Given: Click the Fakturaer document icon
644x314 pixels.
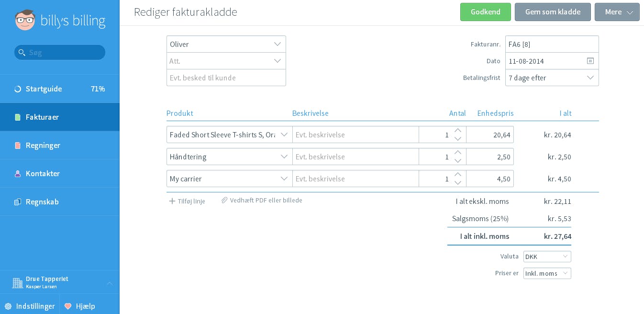Looking at the screenshot, I should (18, 117).
